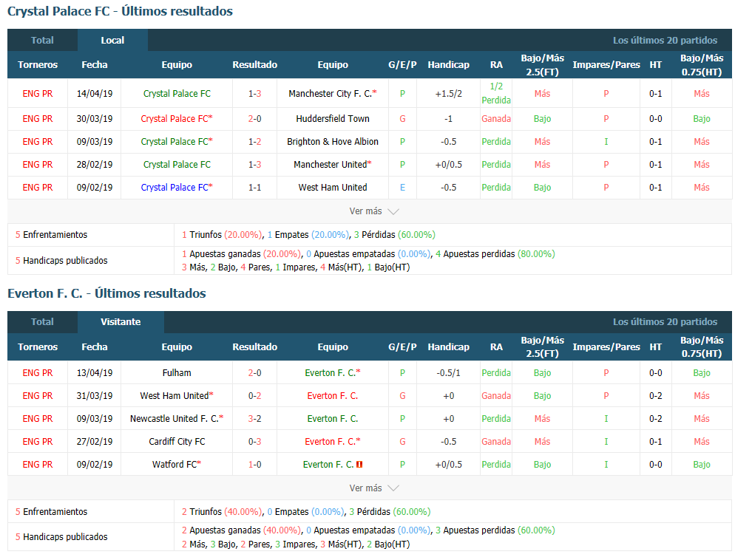This screenshot has height=560, width=735.
Task: Expand Ver más under Everton results
Action: [x=373, y=488]
